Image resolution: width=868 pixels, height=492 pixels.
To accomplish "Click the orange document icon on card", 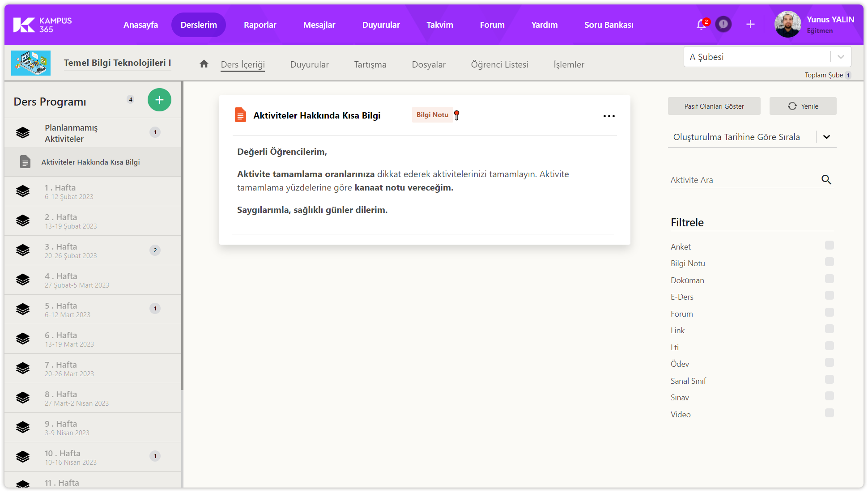I will (x=240, y=115).
